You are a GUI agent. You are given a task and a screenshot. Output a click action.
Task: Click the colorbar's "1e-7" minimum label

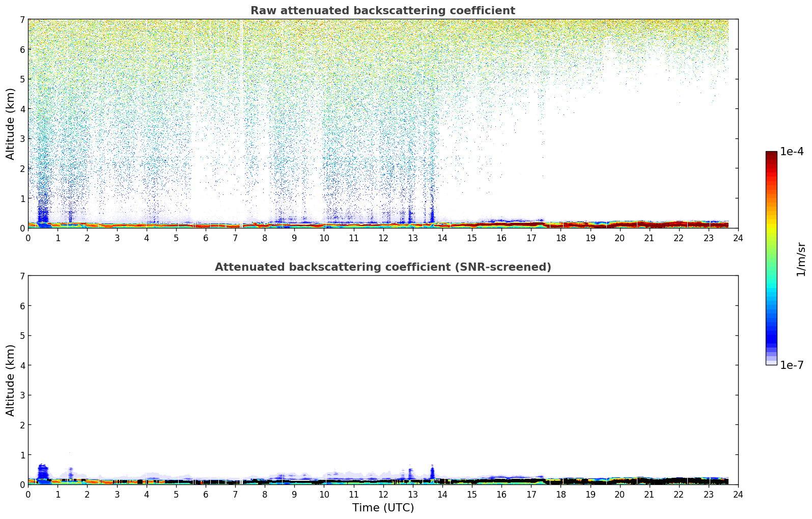tap(792, 365)
